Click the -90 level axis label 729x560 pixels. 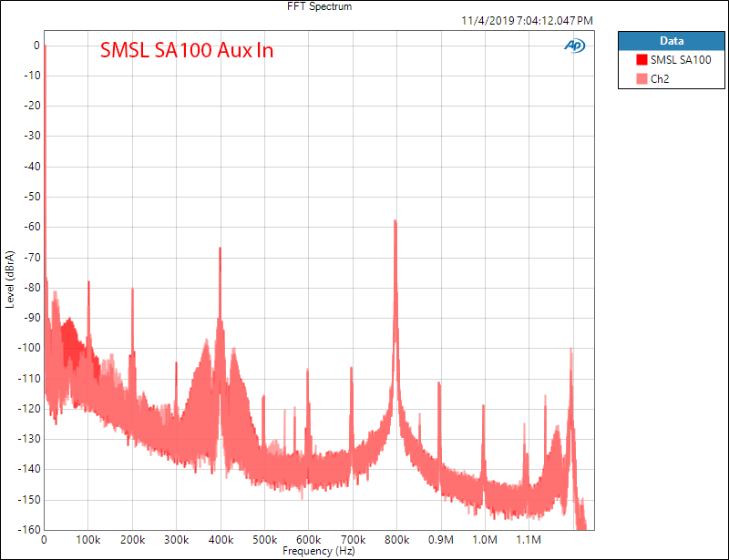point(32,318)
